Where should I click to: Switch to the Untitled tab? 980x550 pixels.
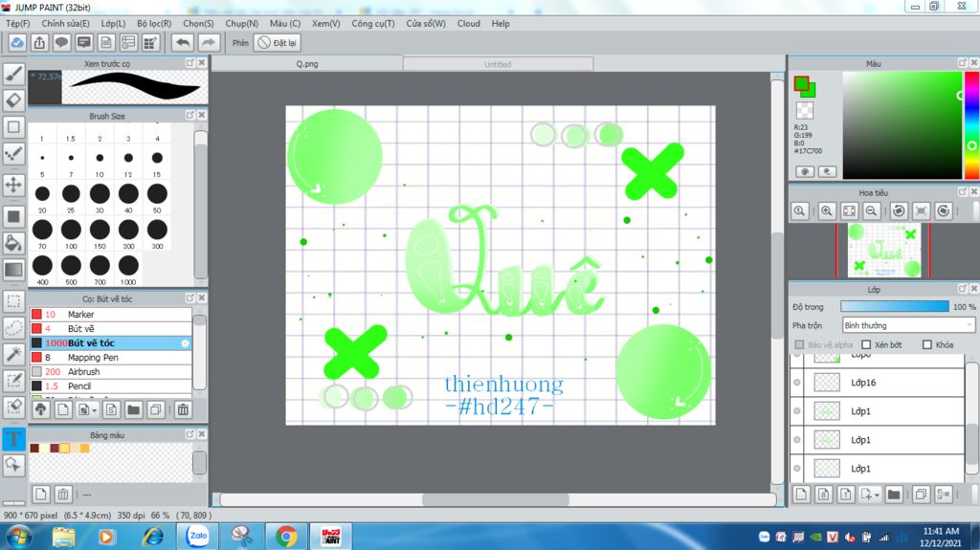pyautogui.click(x=498, y=64)
